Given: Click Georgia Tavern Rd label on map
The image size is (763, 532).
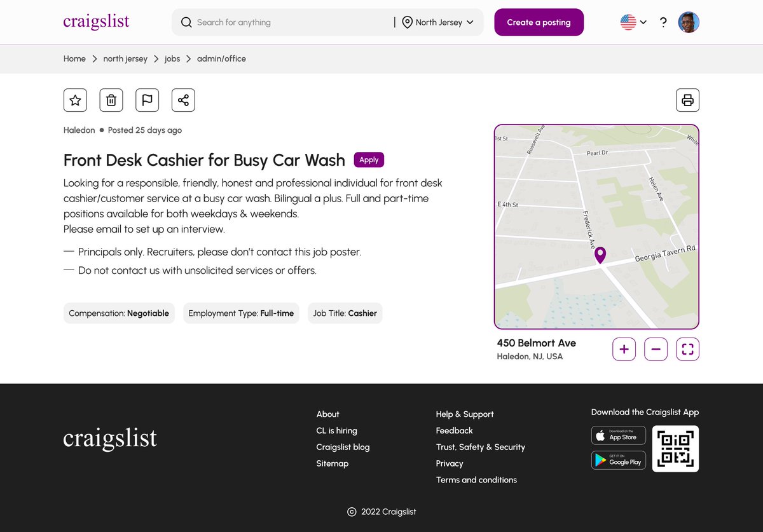Looking at the screenshot, I should click(x=665, y=254).
